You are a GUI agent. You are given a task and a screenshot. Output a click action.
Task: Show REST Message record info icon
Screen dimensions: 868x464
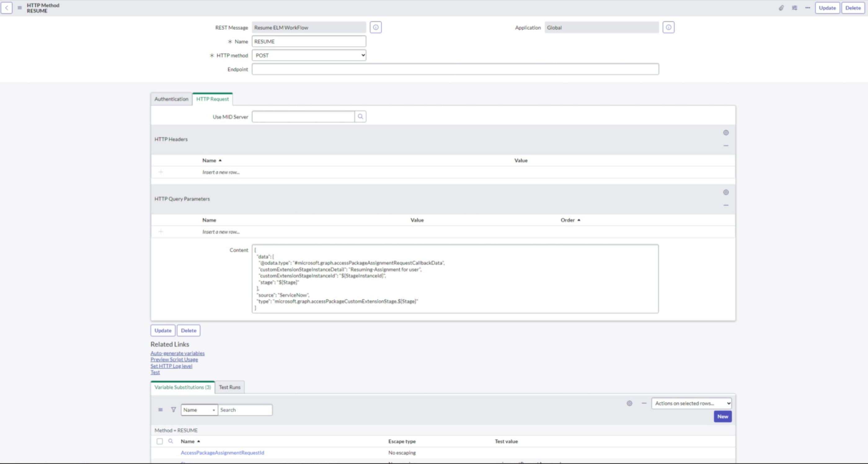click(x=376, y=27)
